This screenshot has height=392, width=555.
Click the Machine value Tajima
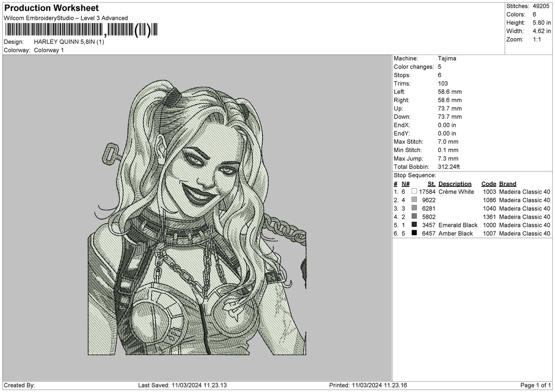[447, 59]
